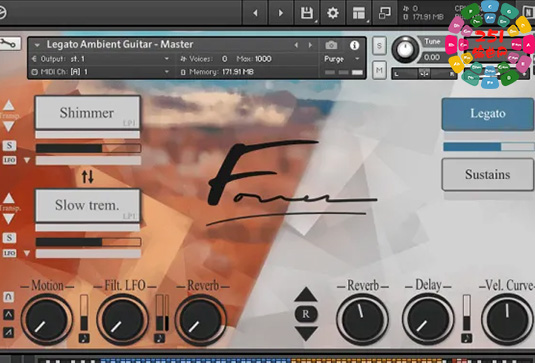This screenshot has width=535, height=363.
Task: Open the workspace layout panel icon
Action: click(359, 13)
